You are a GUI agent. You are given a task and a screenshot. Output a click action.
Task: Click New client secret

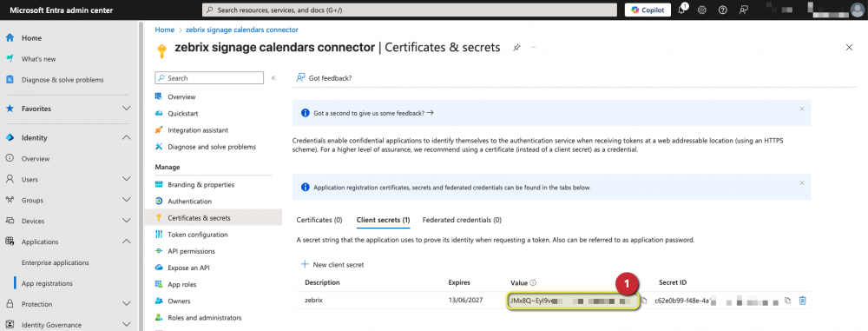tap(332, 265)
